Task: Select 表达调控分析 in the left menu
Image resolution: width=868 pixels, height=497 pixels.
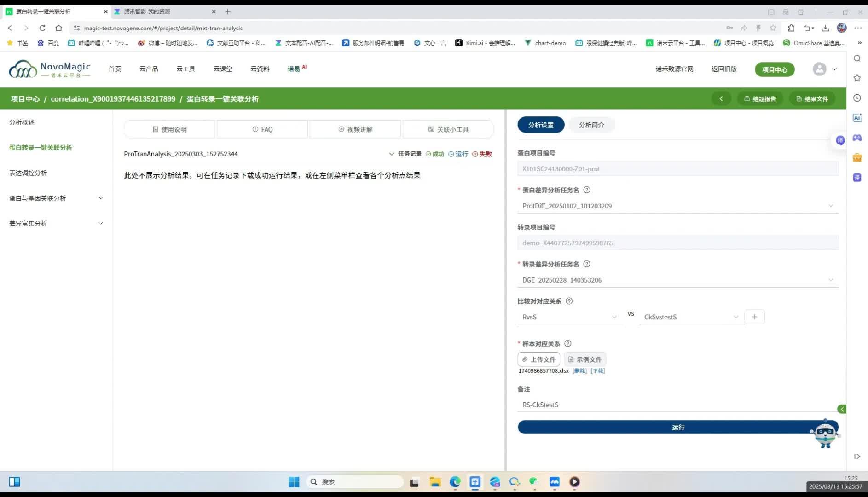Action: coord(29,173)
